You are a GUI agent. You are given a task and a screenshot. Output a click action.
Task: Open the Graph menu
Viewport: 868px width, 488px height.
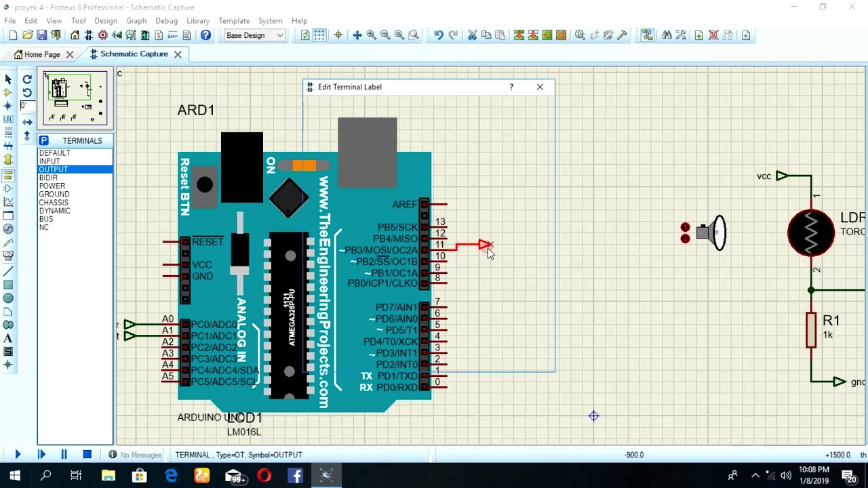[136, 20]
